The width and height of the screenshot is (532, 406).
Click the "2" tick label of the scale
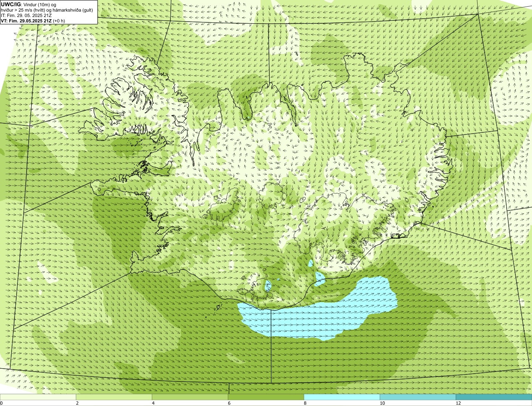click(x=77, y=403)
